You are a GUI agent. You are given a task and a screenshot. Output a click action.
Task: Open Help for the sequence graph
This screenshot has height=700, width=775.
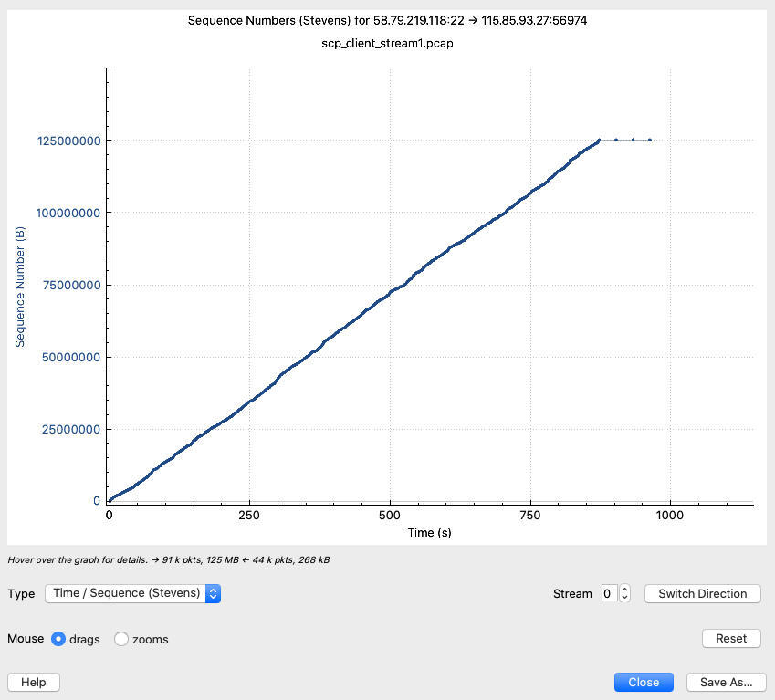33,682
